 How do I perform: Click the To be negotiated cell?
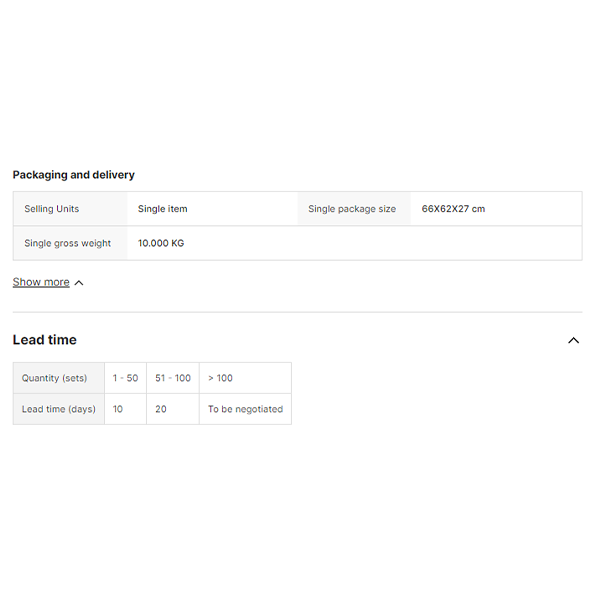245,409
